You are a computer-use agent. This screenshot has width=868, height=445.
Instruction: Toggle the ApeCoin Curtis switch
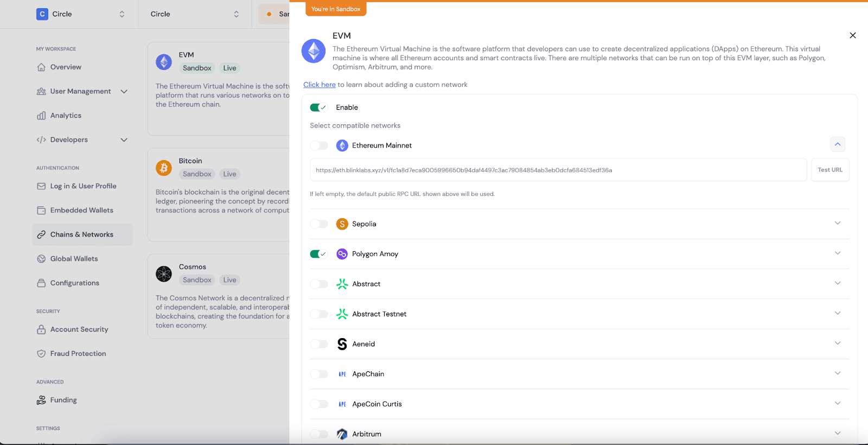319,404
